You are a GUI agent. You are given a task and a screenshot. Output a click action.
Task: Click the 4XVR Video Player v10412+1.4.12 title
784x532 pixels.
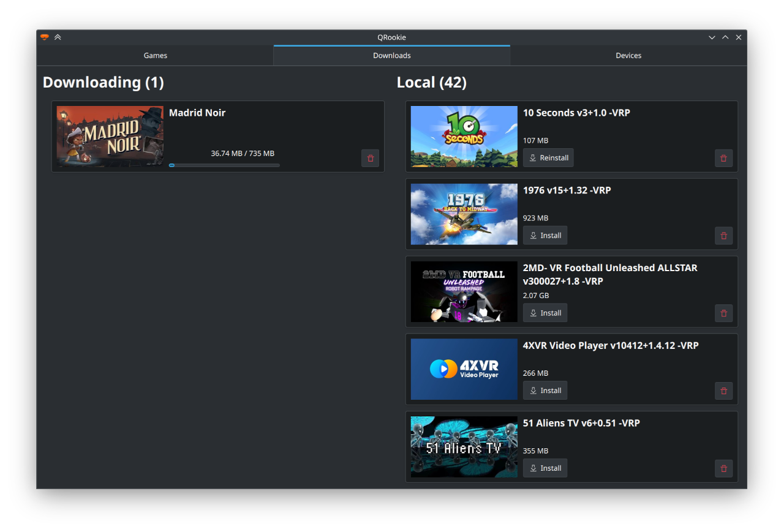coord(611,345)
